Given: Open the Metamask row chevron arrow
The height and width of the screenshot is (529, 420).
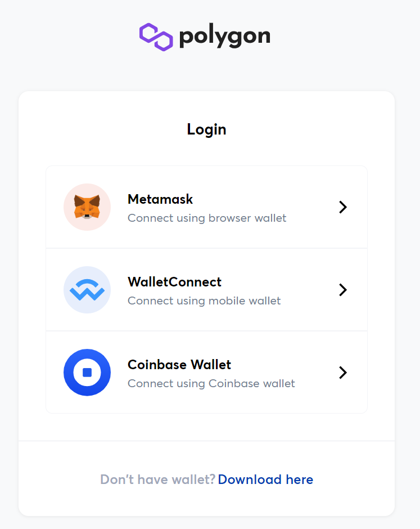Looking at the screenshot, I should pyautogui.click(x=343, y=207).
